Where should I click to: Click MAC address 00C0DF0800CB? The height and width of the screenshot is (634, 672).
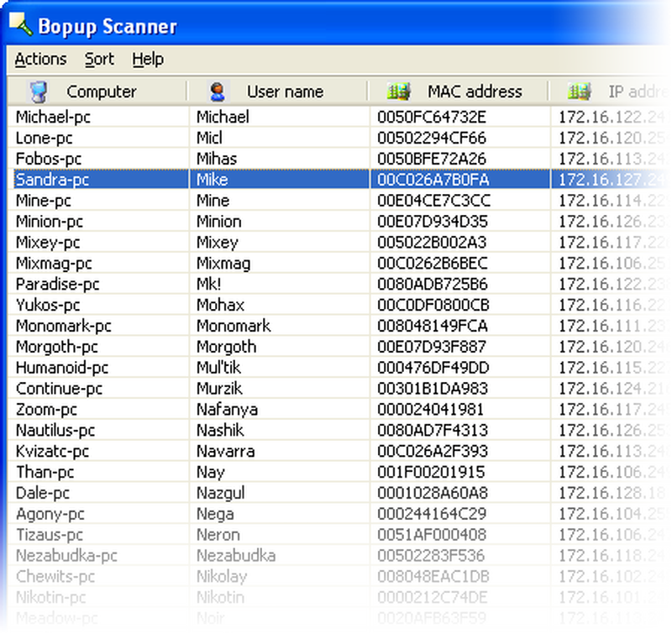point(433,305)
